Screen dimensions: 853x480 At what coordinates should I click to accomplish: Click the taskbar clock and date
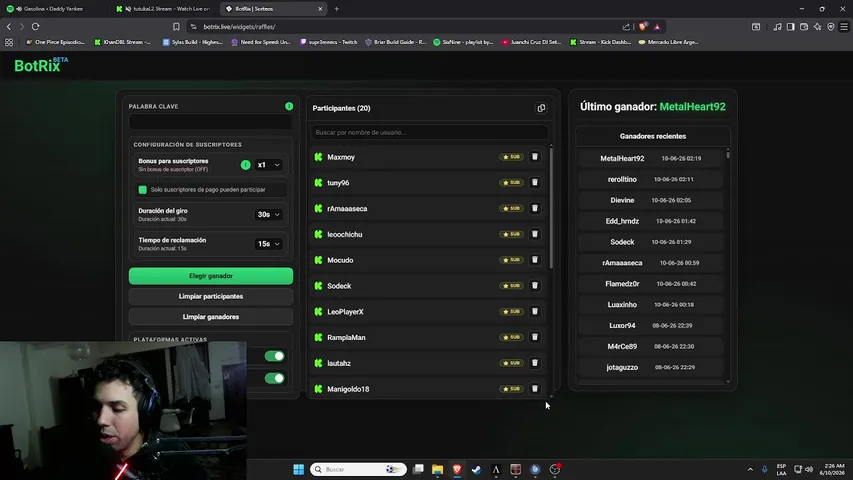(x=833, y=469)
